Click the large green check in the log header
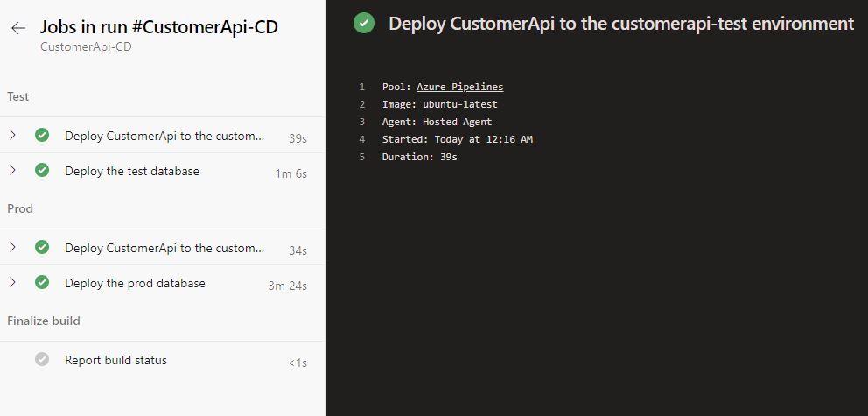Image resolution: width=868 pixels, height=416 pixels. click(364, 24)
